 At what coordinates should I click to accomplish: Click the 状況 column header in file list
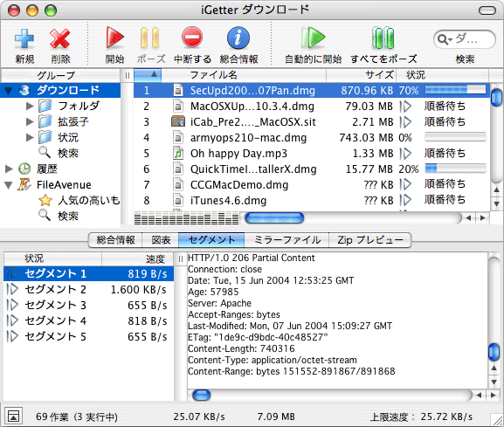click(443, 75)
